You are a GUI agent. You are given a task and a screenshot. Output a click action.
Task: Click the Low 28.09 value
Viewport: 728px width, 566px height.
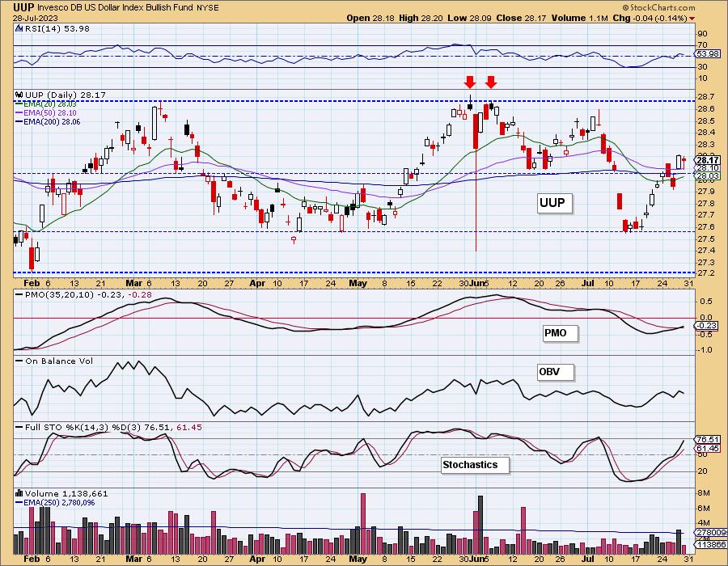469,18
